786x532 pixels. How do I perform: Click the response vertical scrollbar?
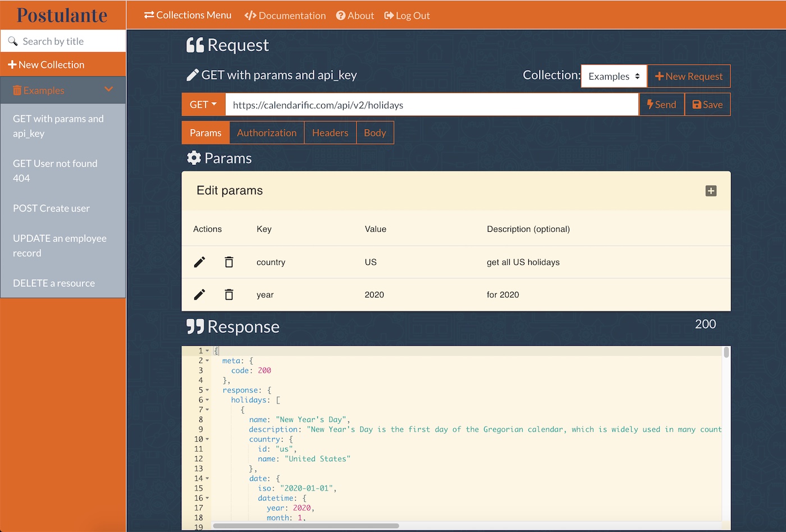pyautogui.click(x=726, y=352)
